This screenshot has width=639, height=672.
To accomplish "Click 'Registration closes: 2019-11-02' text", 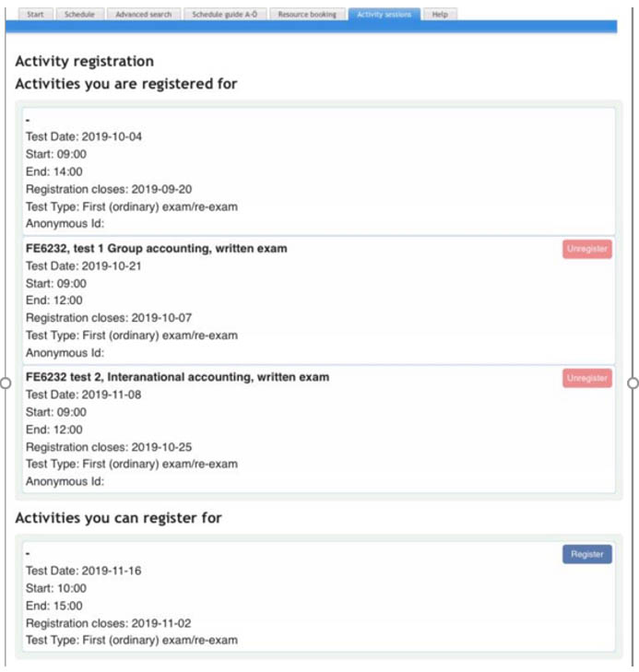I will coord(109,623).
